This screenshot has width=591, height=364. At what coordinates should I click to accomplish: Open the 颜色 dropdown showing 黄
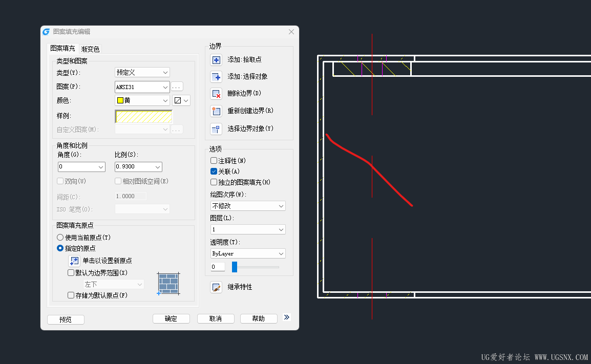click(142, 100)
